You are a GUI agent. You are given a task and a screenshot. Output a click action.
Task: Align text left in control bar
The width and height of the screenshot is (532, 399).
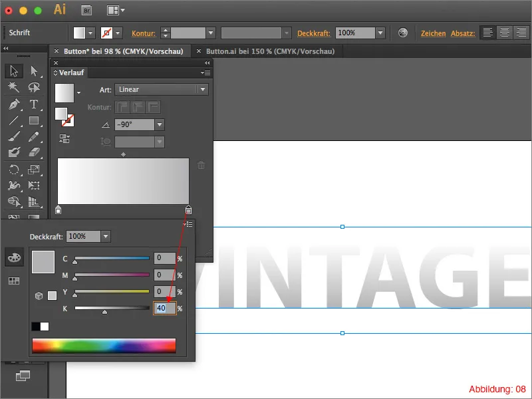(487, 33)
